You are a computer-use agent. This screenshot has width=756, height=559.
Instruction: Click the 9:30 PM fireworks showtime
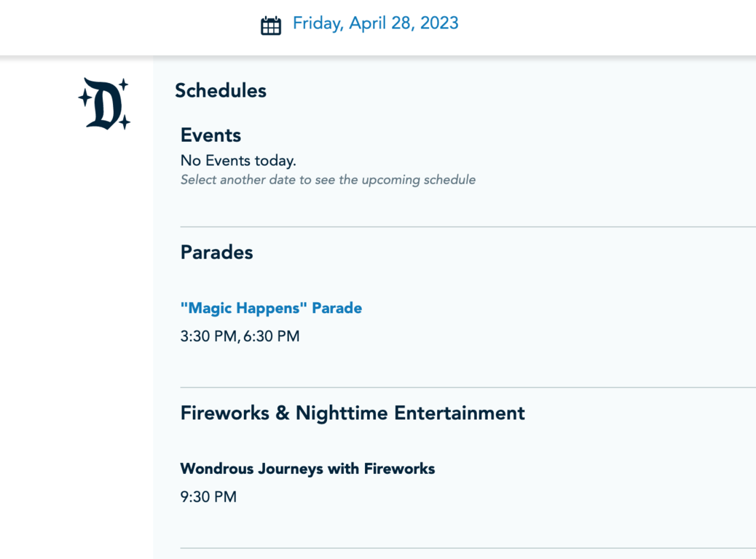click(208, 497)
